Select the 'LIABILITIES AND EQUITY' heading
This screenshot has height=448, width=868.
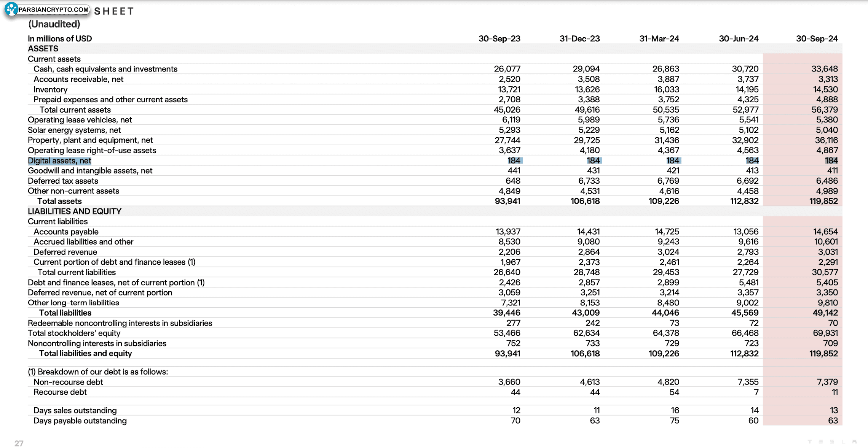click(x=75, y=211)
